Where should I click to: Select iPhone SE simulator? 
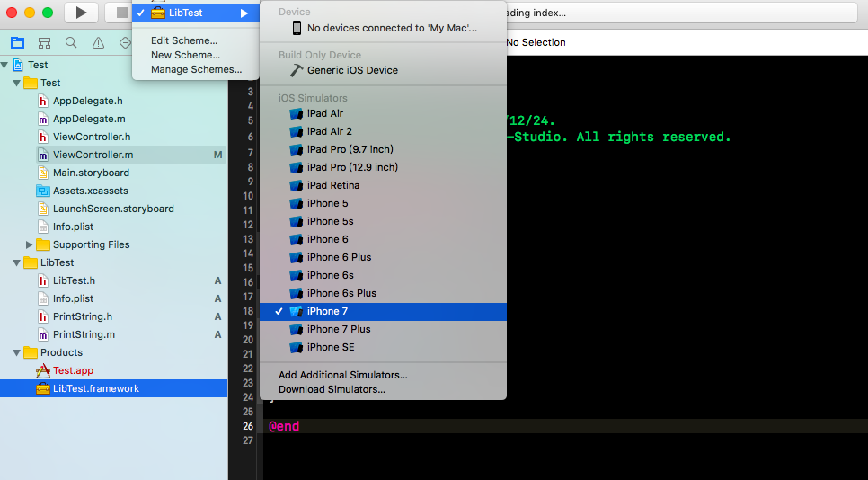pyautogui.click(x=383, y=347)
